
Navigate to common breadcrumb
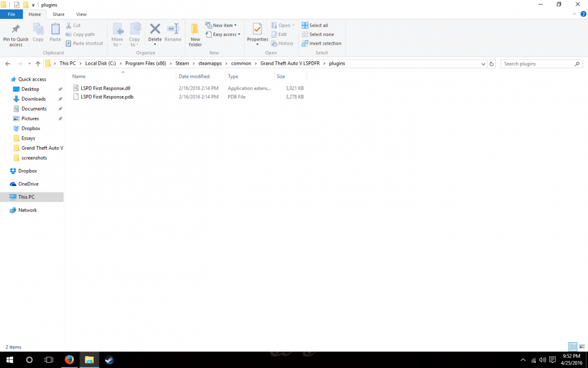pyautogui.click(x=241, y=64)
